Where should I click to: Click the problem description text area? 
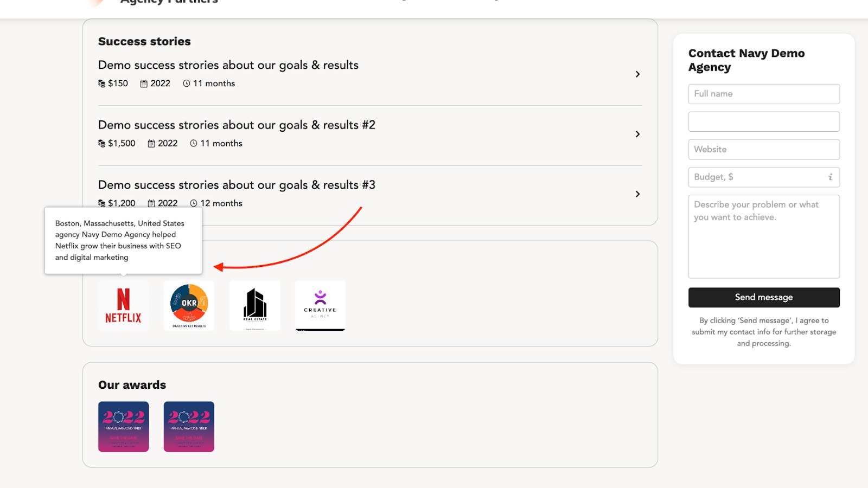764,236
